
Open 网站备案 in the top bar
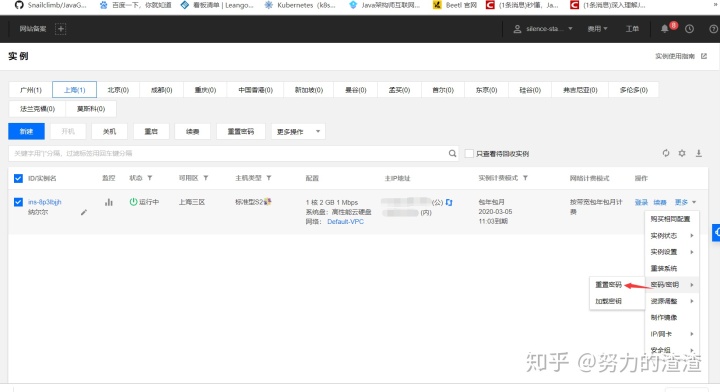click(33, 29)
